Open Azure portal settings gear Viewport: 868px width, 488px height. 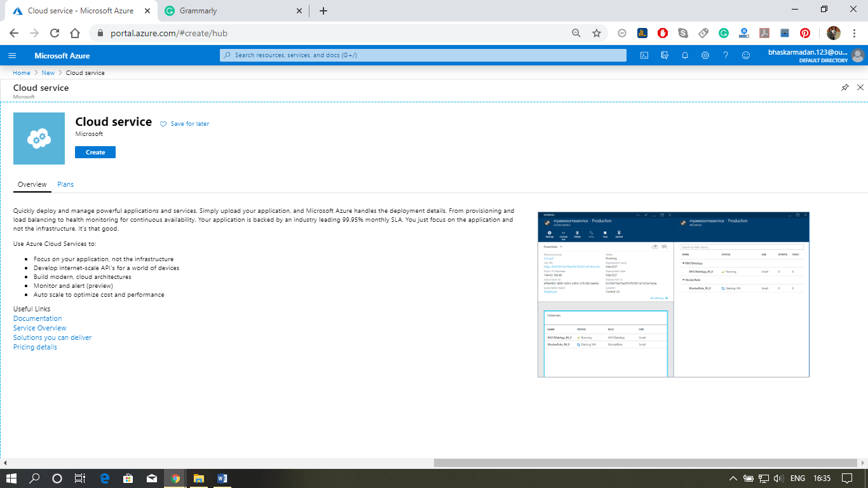point(705,55)
